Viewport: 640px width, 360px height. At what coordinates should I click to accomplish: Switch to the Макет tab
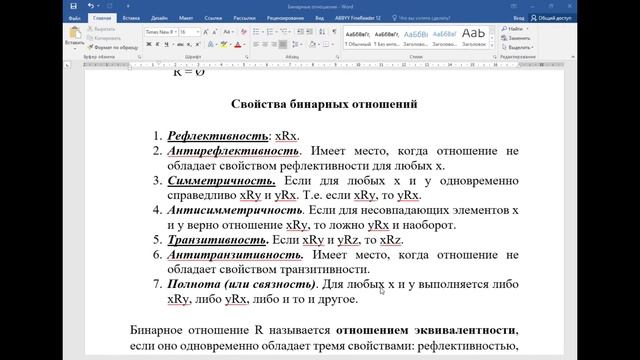pos(186,18)
